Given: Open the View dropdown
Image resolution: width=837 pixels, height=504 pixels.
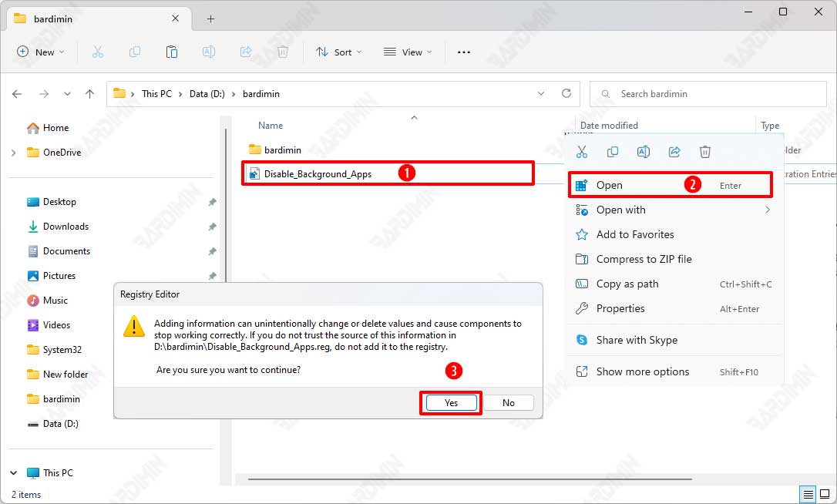Looking at the screenshot, I should click(x=407, y=52).
